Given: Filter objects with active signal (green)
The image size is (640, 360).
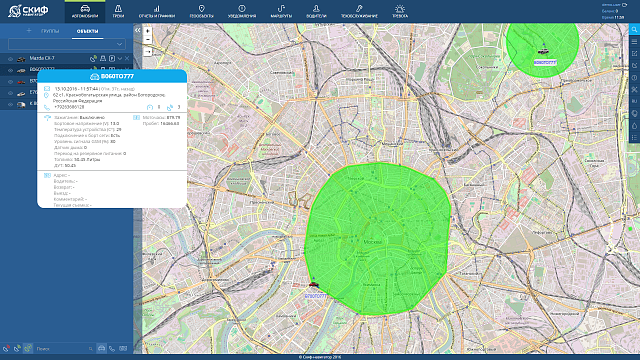Looking at the screenshot, I should coord(17,349).
